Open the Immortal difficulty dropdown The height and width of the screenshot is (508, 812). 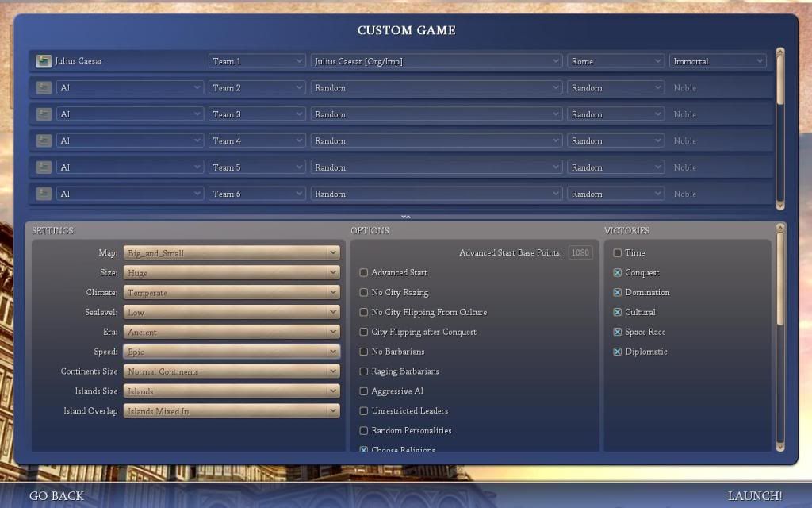click(x=718, y=61)
